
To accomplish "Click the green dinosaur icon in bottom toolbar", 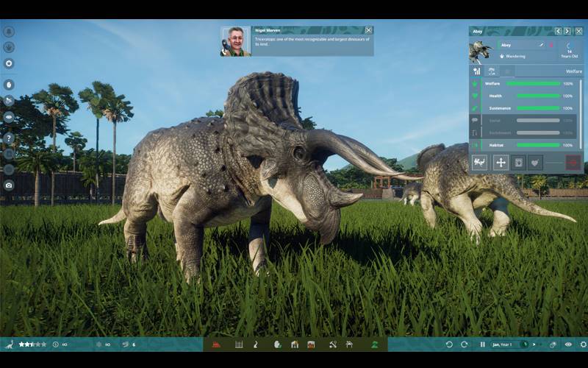I will 374,344.
